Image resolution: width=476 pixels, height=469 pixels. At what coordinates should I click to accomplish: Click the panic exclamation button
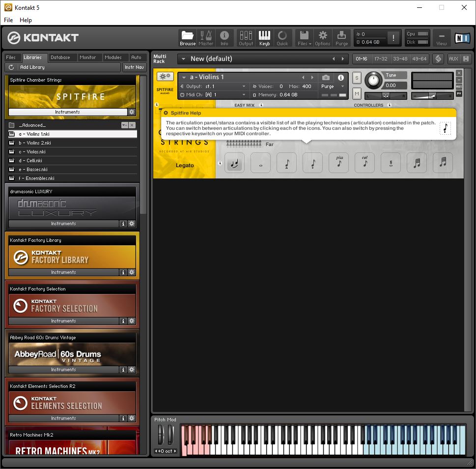pos(393,38)
